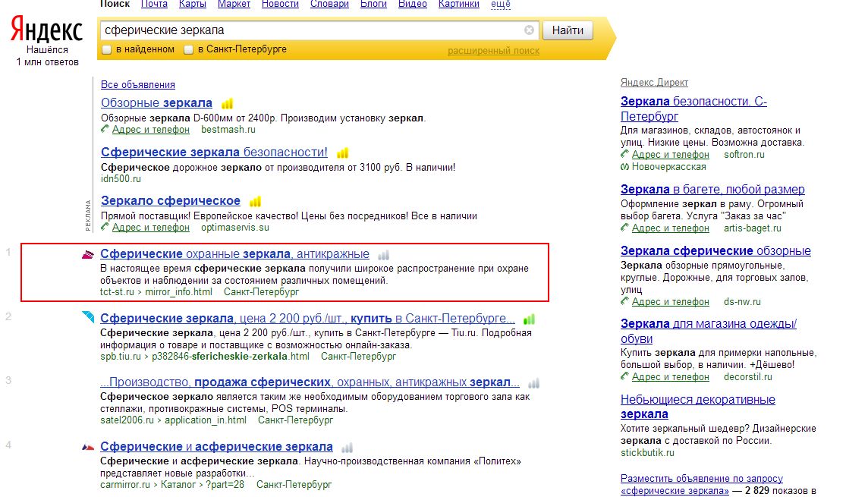868x497 pixels.
Task: Click bar-chart icon next to Обзорные зеркала
Action: coord(227,103)
